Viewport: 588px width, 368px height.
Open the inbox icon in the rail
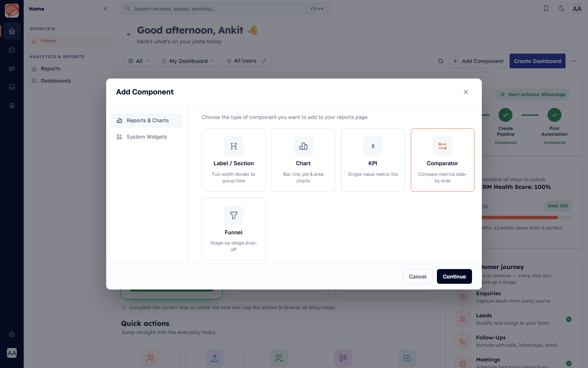click(x=12, y=87)
